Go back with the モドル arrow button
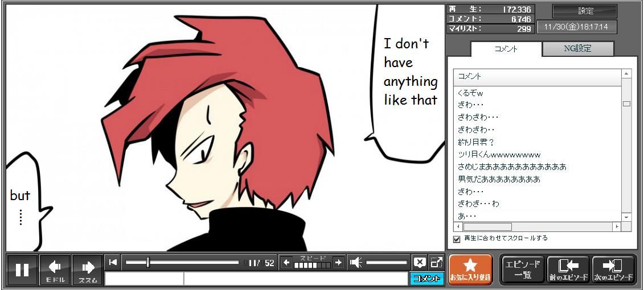The image size is (644, 290). pos(55,270)
